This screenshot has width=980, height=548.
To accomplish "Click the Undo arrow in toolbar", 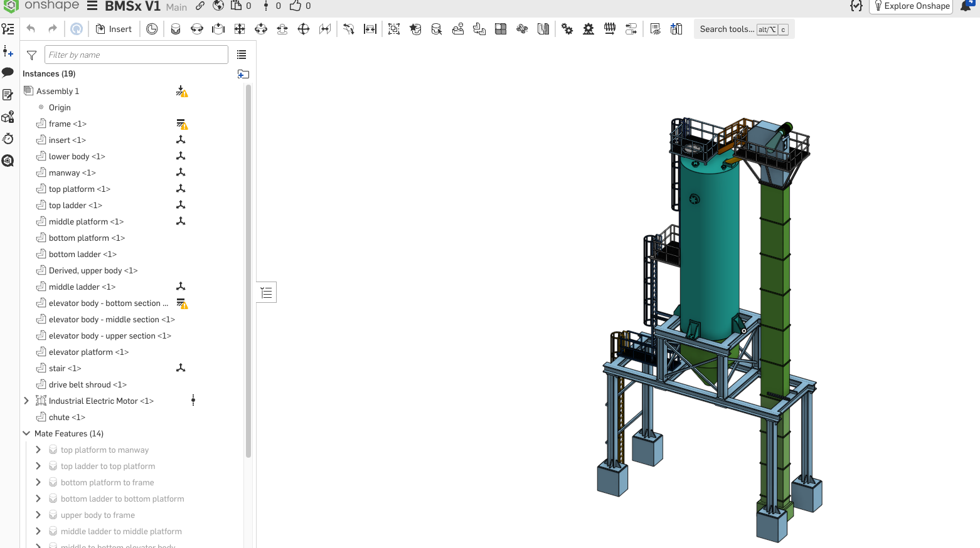I will (31, 29).
